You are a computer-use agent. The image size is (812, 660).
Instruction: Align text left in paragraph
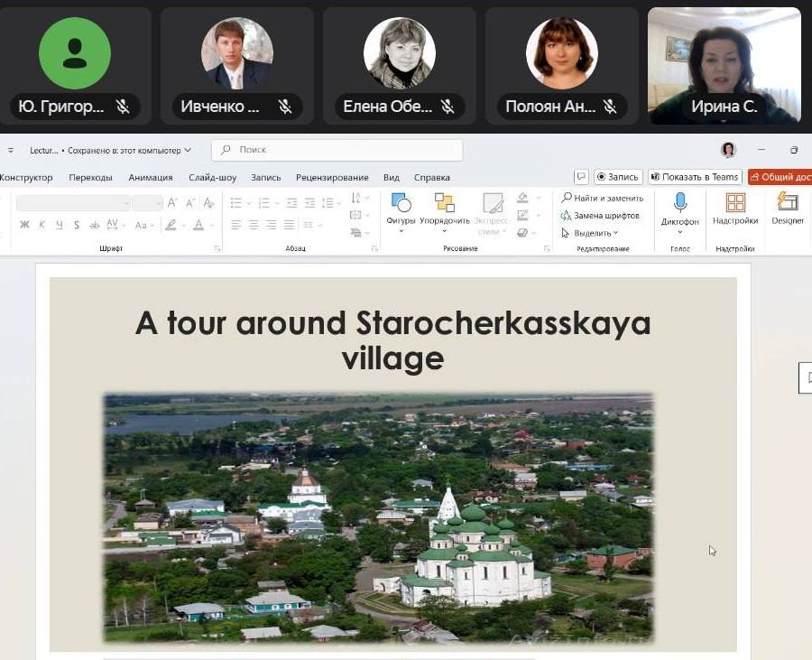[x=236, y=225]
